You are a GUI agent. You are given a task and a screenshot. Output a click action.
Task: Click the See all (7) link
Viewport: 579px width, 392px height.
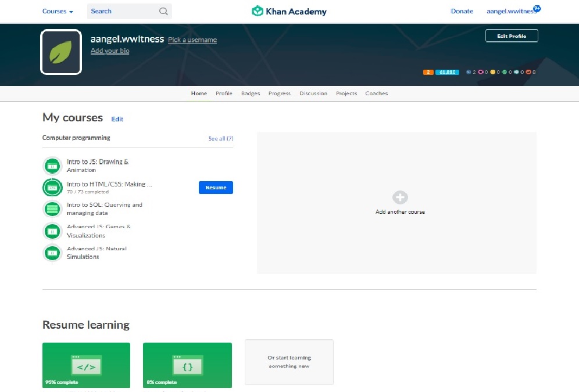coord(221,138)
